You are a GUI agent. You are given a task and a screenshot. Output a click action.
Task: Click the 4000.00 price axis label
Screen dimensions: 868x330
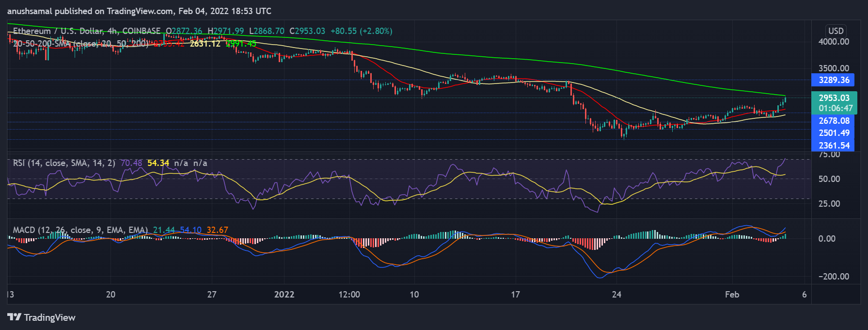(x=834, y=42)
